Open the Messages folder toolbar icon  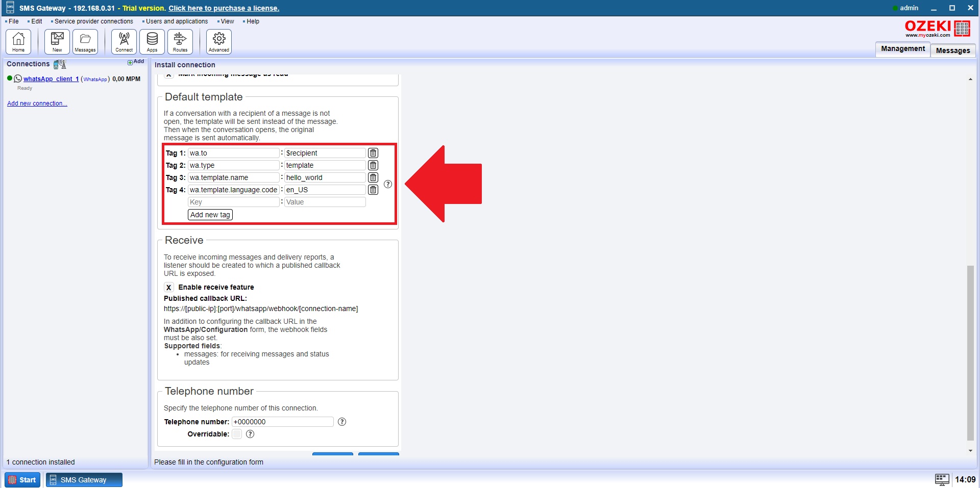[x=85, y=41]
